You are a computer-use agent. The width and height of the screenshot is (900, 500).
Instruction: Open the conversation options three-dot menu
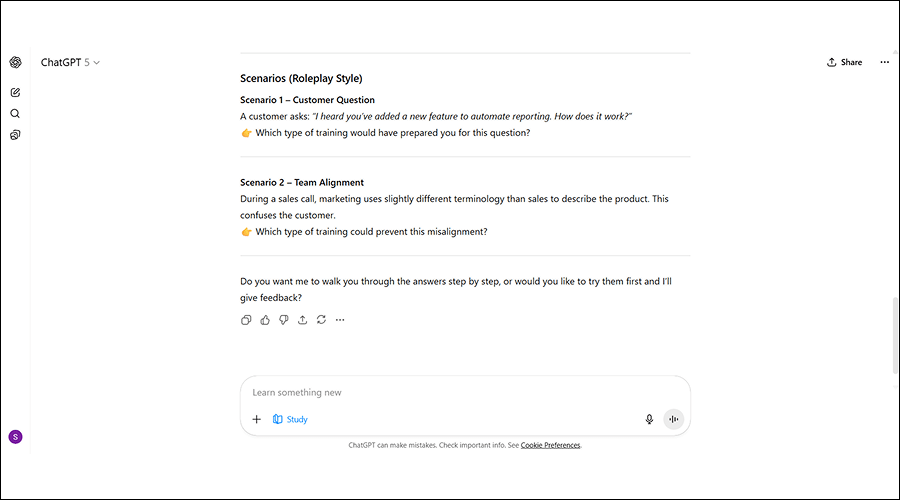(884, 62)
